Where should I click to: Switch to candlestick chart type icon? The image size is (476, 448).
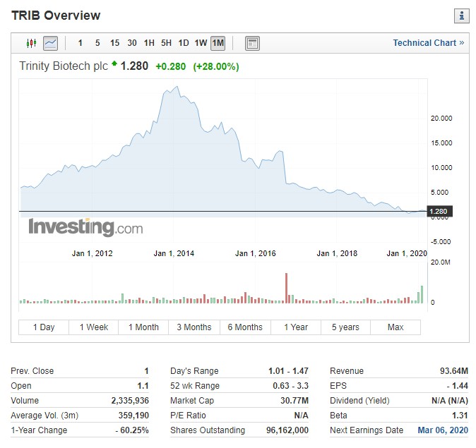31,43
